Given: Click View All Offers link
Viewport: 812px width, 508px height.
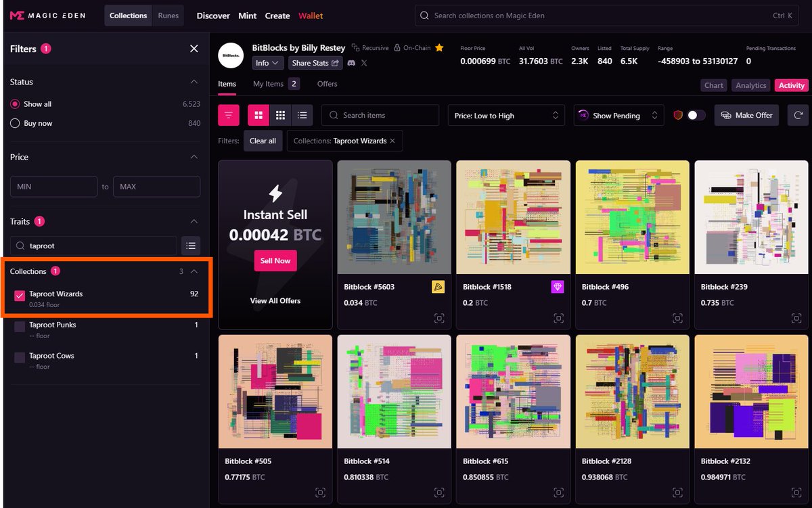Looking at the screenshot, I should pyautogui.click(x=275, y=300).
